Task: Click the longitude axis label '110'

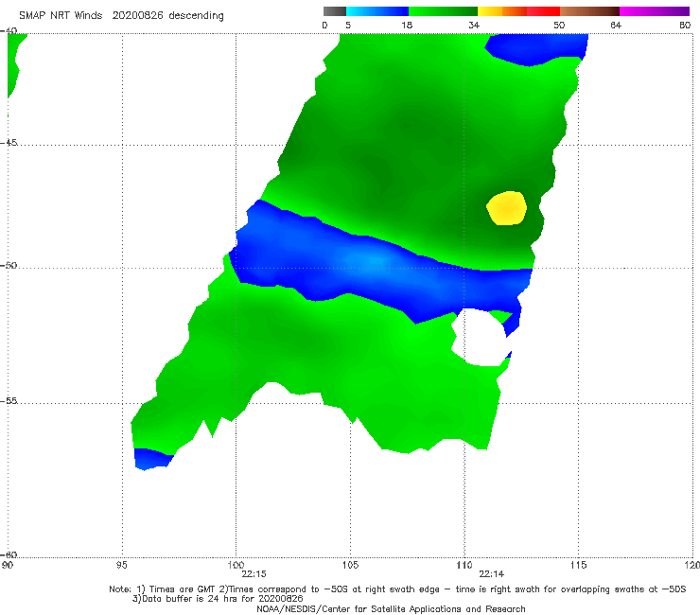Action: click(464, 566)
